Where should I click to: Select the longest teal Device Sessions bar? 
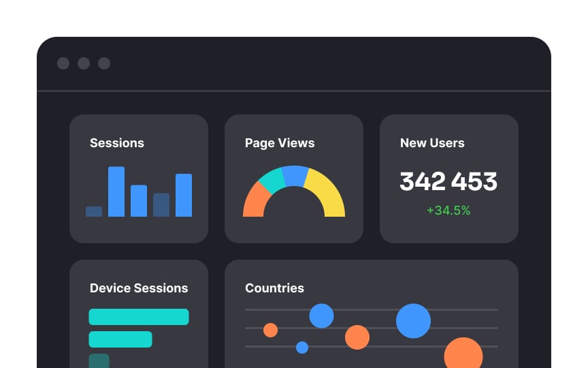pos(139,317)
